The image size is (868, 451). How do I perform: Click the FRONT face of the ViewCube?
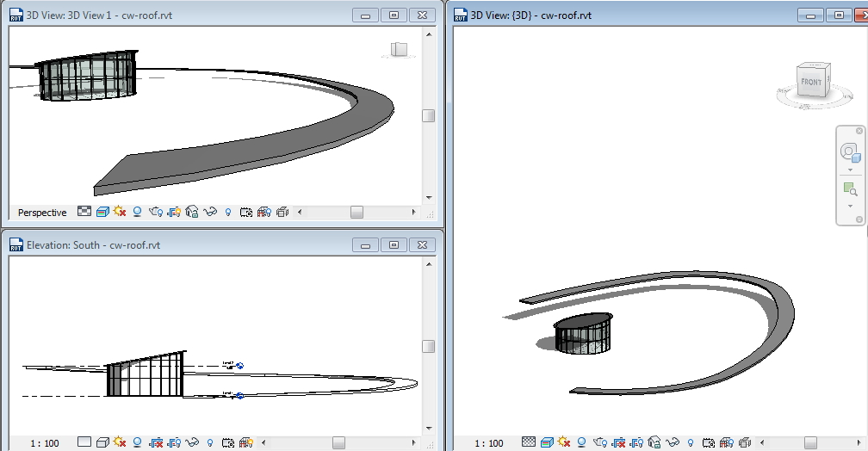pyautogui.click(x=811, y=82)
